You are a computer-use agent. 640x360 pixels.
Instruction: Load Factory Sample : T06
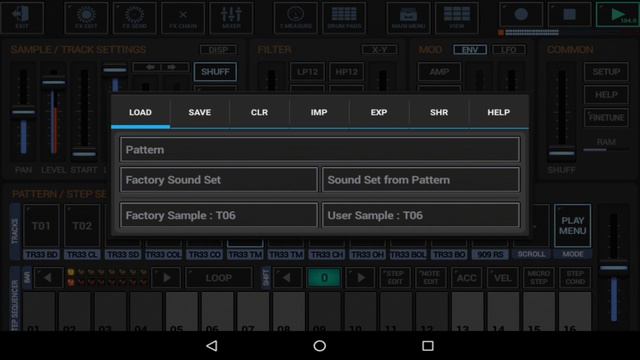click(x=219, y=215)
